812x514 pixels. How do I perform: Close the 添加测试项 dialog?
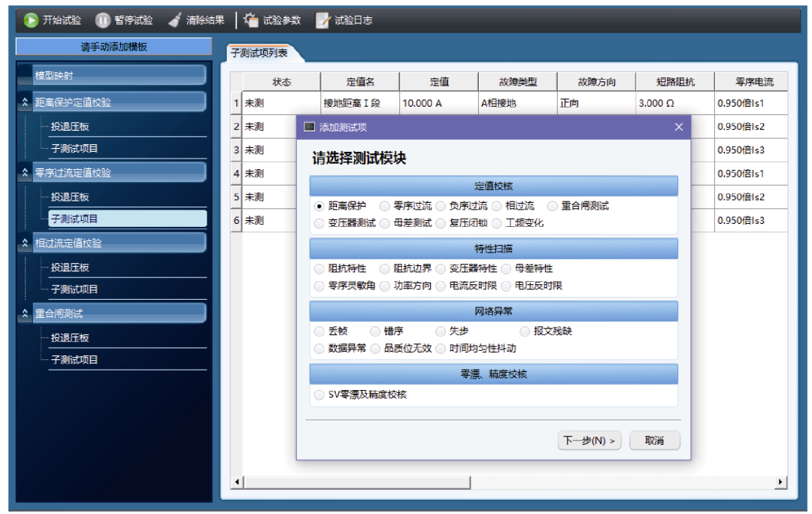tap(679, 127)
